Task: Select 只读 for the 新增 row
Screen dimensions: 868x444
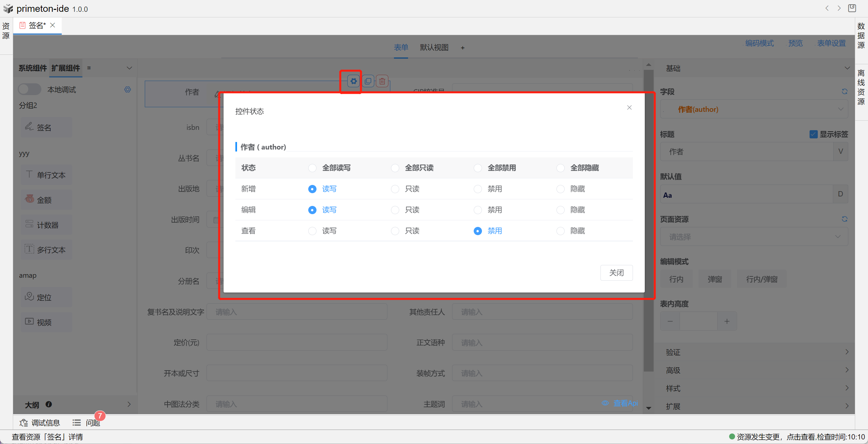Action: tap(395, 189)
